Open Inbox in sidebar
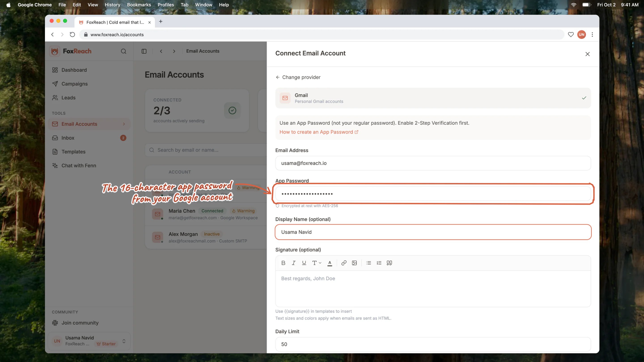 [89, 138]
